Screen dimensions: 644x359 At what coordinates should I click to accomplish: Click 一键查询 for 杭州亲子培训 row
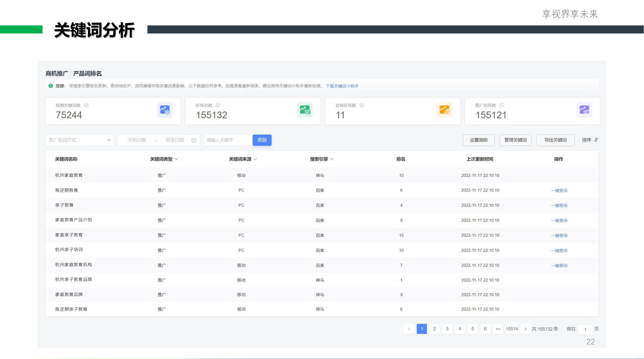[559, 251]
